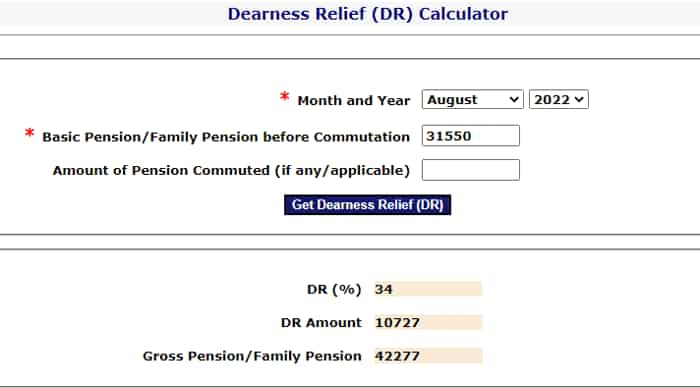Click the red asterisk beside Basic Pension label

pos(29,133)
